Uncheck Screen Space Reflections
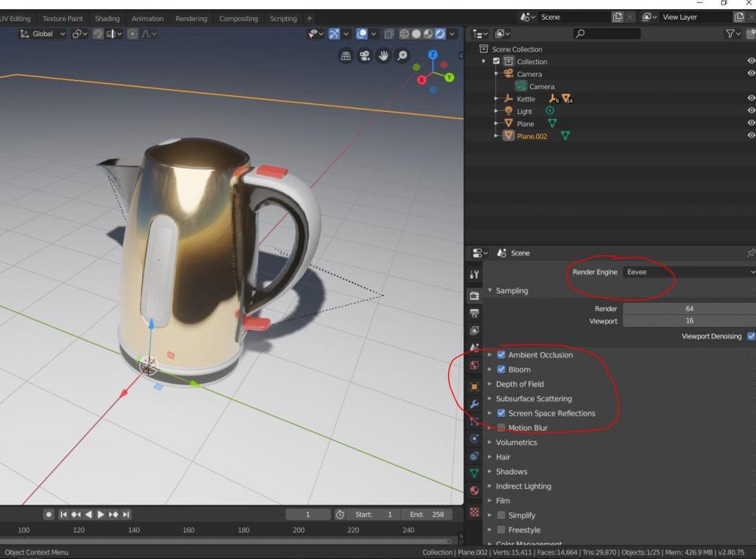 (500, 413)
